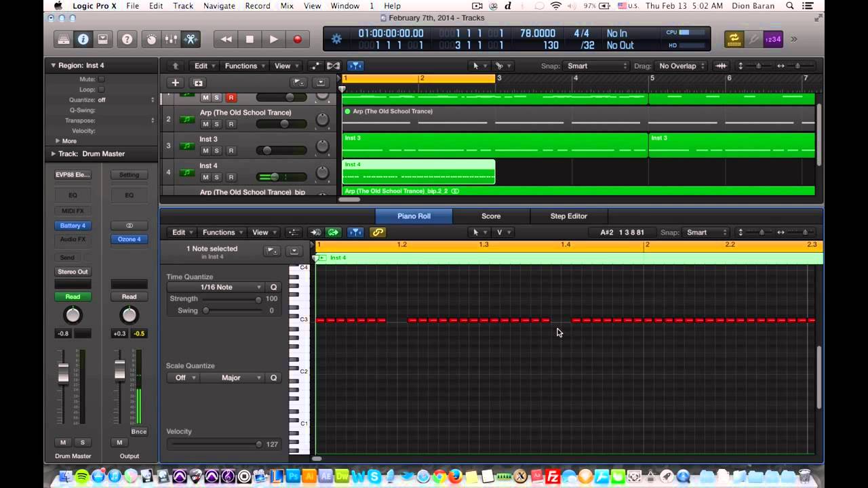This screenshot has width=868, height=488.
Task: Click the Catch Playhead button in Piano Roll
Action: [355, 232]
